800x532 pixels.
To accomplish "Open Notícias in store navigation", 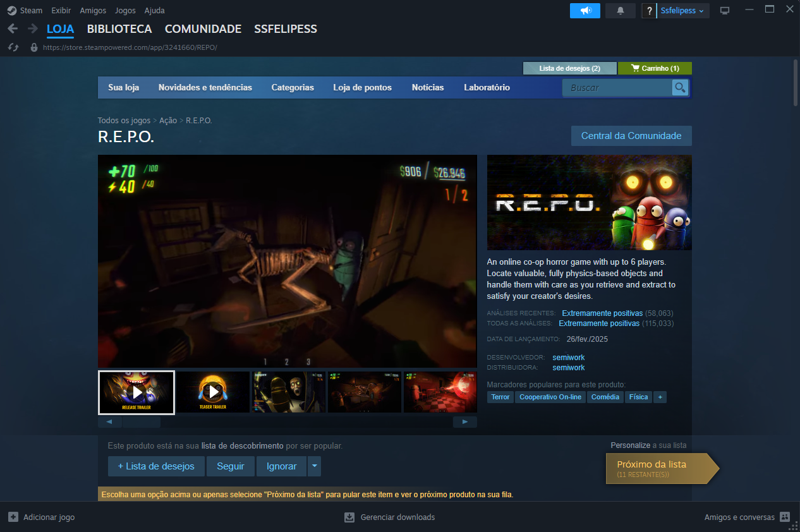I will pyautogui.click(x=428, y=88).
